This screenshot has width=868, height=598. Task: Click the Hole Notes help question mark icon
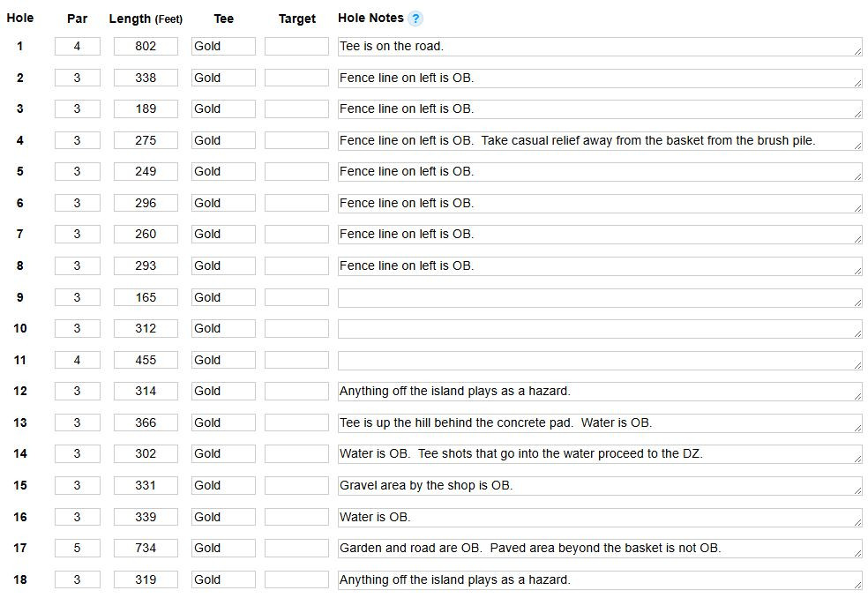(415, 19)
